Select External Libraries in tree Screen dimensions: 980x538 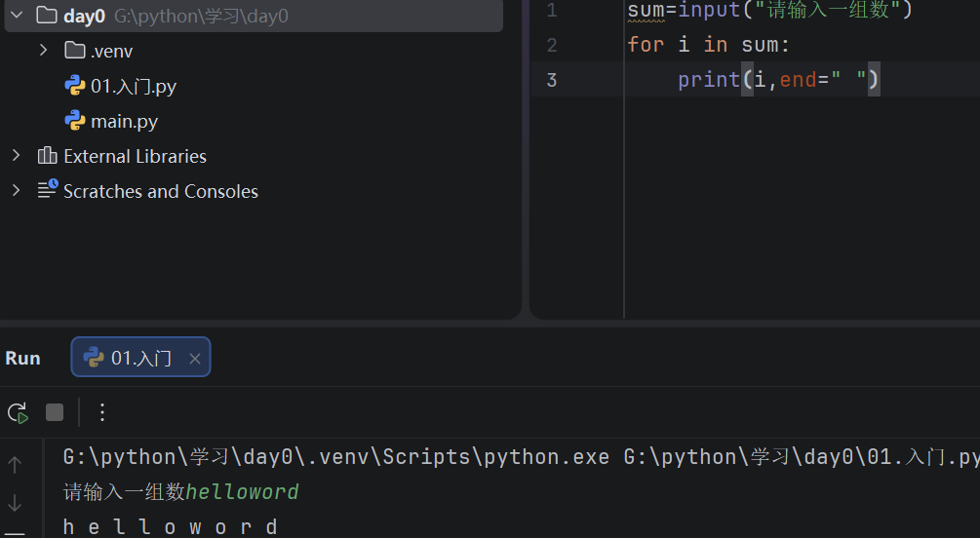(135, 156)
